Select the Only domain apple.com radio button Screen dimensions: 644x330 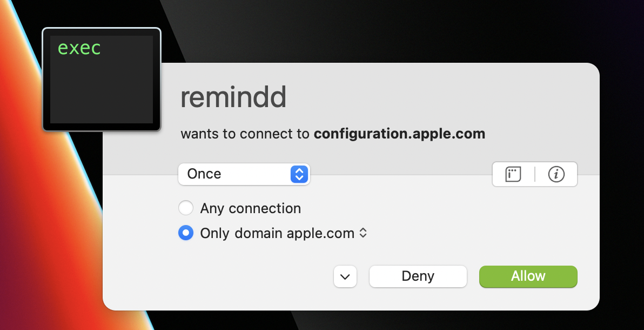186,233
